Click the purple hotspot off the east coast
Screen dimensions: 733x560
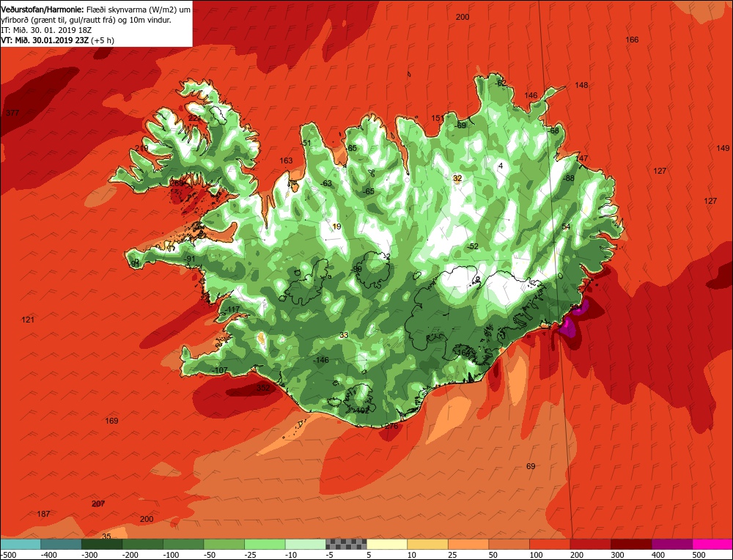(569, 327)
